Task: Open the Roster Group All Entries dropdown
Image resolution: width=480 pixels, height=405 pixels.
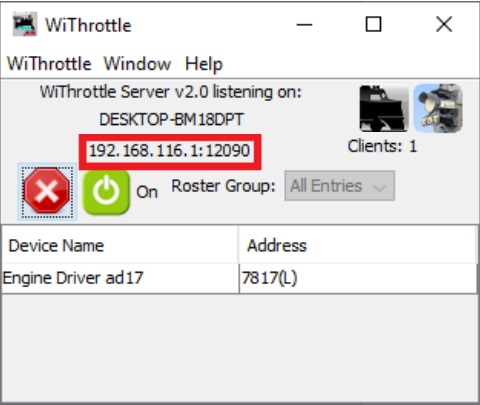Action: [340, 186]
